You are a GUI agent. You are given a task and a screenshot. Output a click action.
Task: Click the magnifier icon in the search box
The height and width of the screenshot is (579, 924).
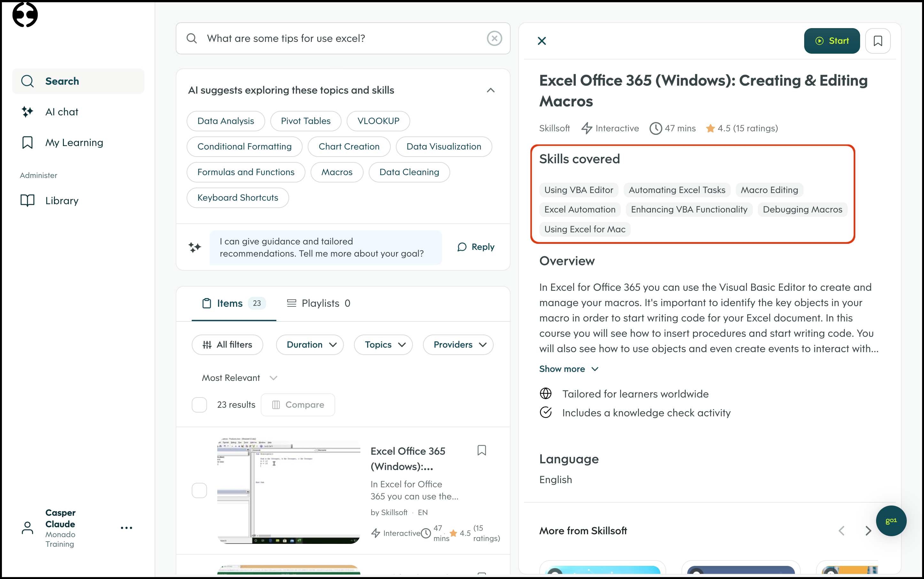click(191, 38)
